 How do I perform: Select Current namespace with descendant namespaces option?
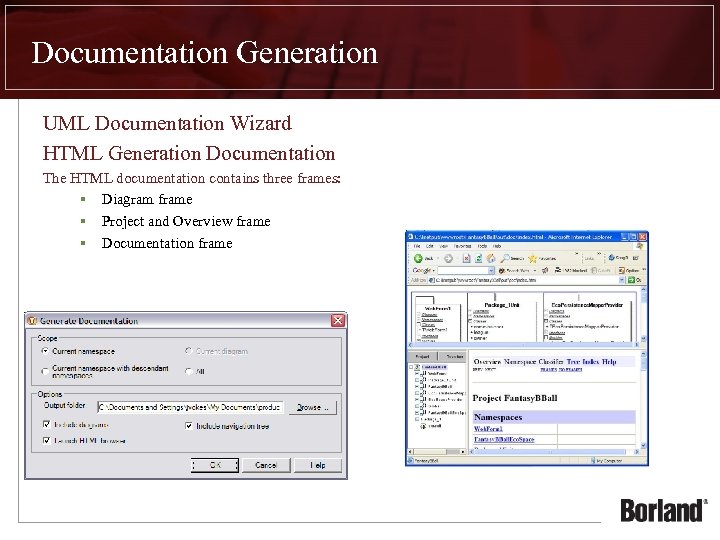point(45,371)
